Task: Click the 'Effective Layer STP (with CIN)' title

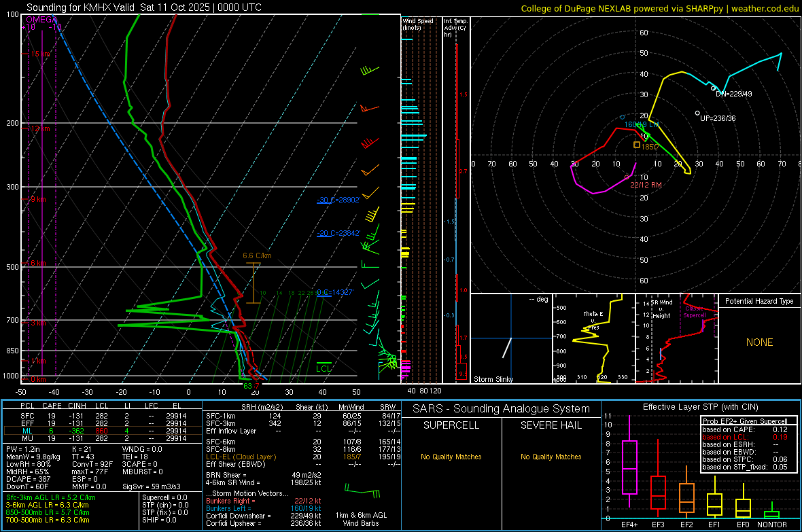Action: 700,407
